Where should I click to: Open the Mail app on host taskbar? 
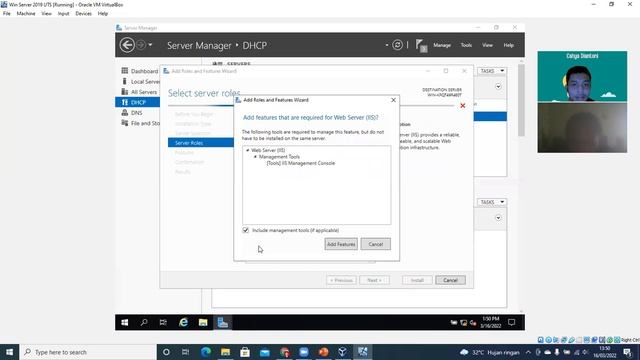264,352
